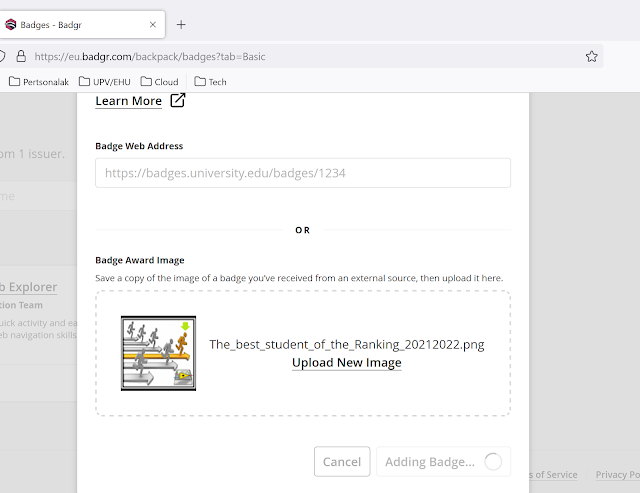This screenshot has width=640, height=493.
Task: Open a new browser tab
Action: (181, 25)
